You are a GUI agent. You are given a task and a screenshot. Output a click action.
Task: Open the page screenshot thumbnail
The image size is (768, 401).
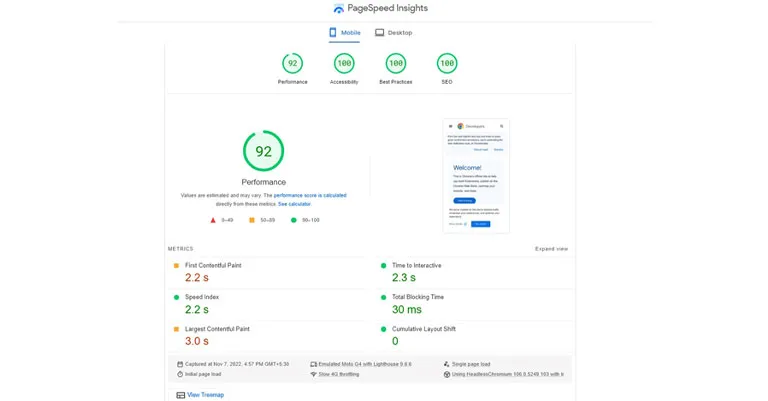tap(476, 176)
